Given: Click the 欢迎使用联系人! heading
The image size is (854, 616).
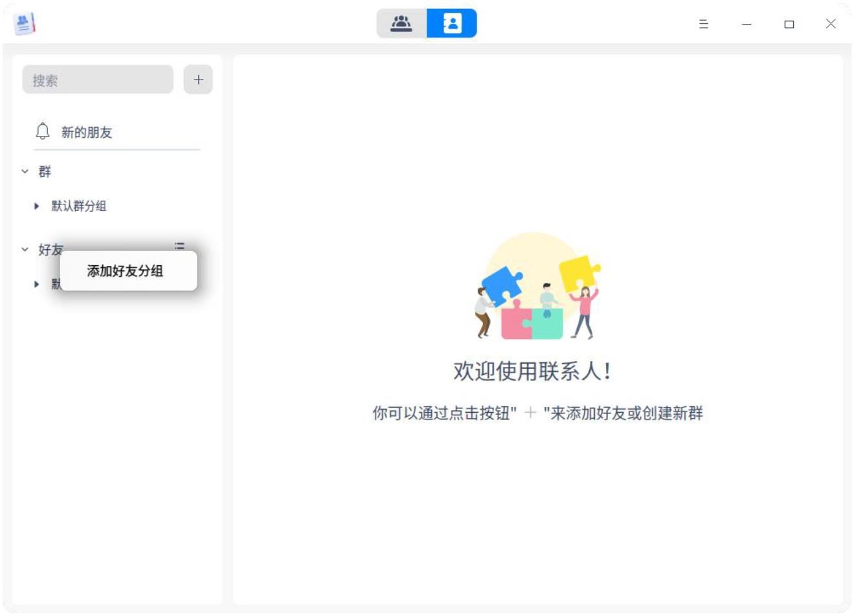Looking at the screenshot, I should point(532,371).
